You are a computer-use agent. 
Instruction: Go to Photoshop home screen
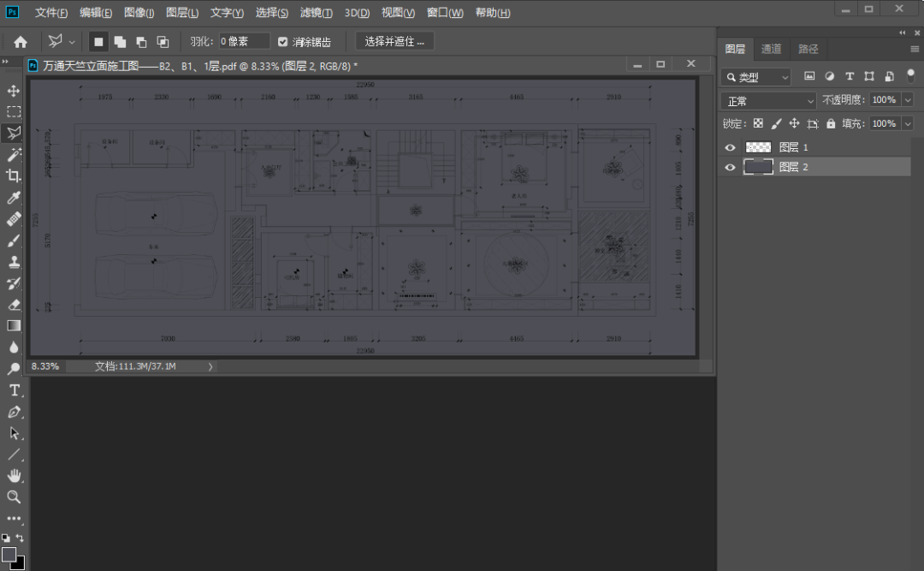(x=21, y=42)
